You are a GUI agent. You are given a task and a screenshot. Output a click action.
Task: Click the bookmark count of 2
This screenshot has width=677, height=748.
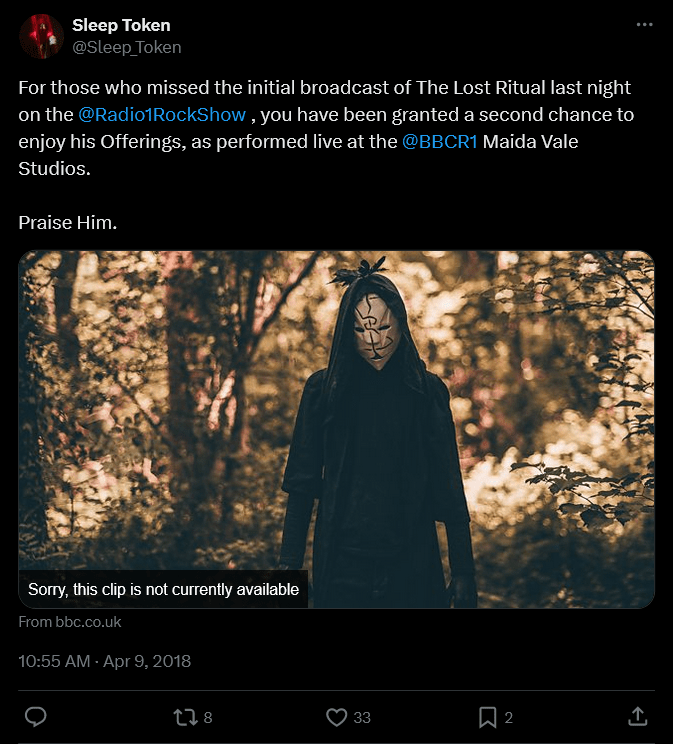click(x=509, y=717)
